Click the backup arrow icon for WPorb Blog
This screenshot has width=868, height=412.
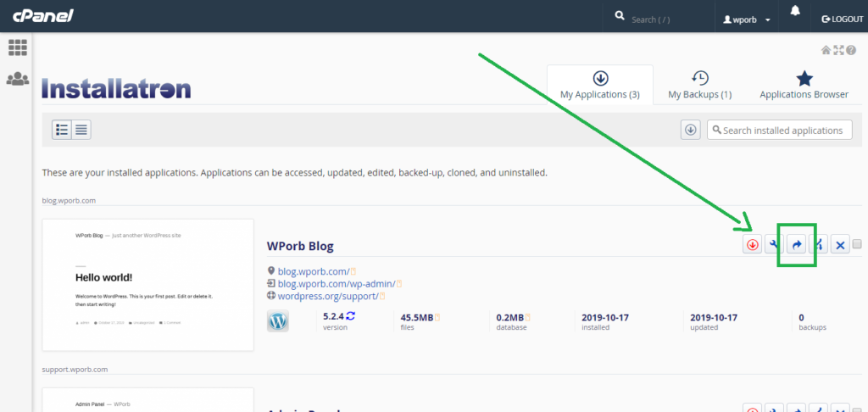coord(797,244)
